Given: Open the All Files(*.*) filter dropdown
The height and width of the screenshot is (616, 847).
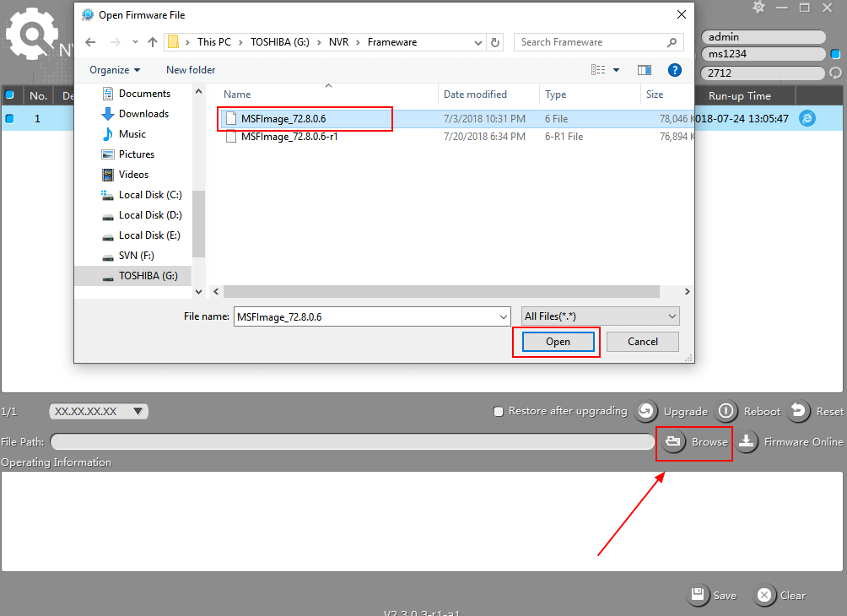Looking at the screenshot, I should point(600,316).
